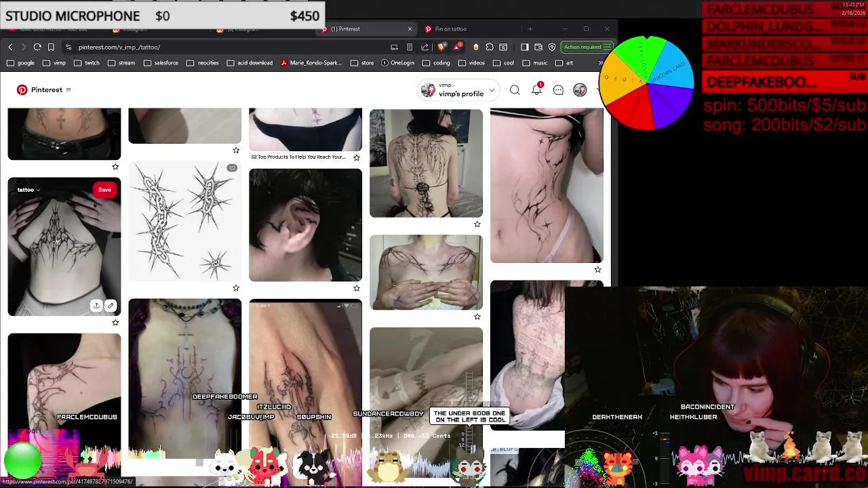Viewport: 868px width, 488px height.
Task: Star the spiky tattoo design sheet pin
Action: 236,288
